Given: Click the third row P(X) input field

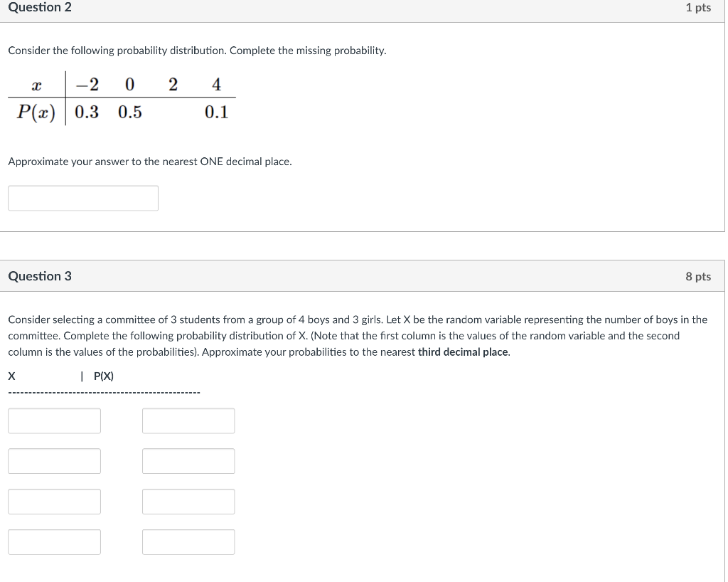Looking at the screenshot, I should (188, 501).
